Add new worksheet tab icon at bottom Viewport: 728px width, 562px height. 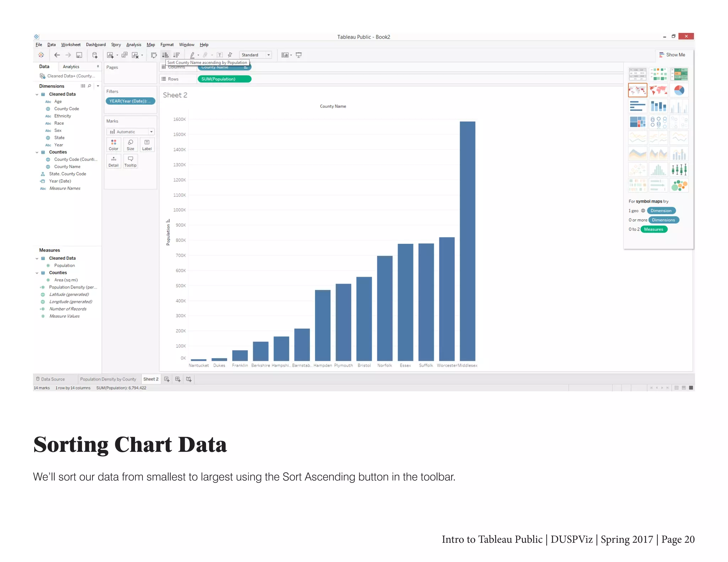[167, 379]
